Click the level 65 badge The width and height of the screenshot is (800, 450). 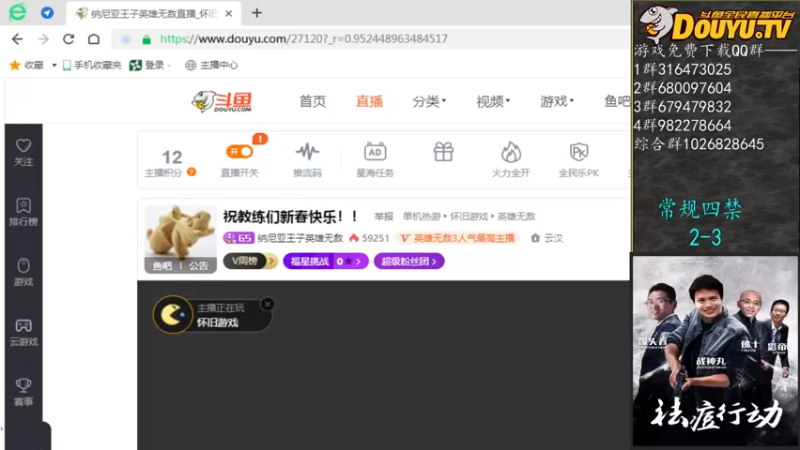click(238, 238)
